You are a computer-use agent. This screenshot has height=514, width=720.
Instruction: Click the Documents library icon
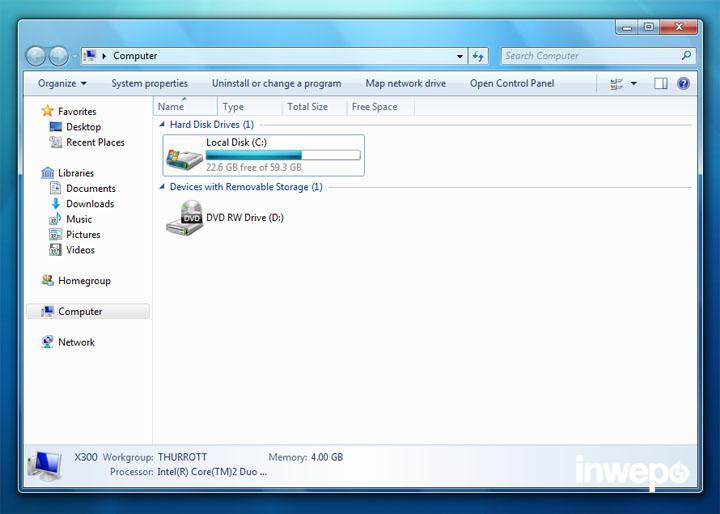pyautogui.click(x=56, y=188)
